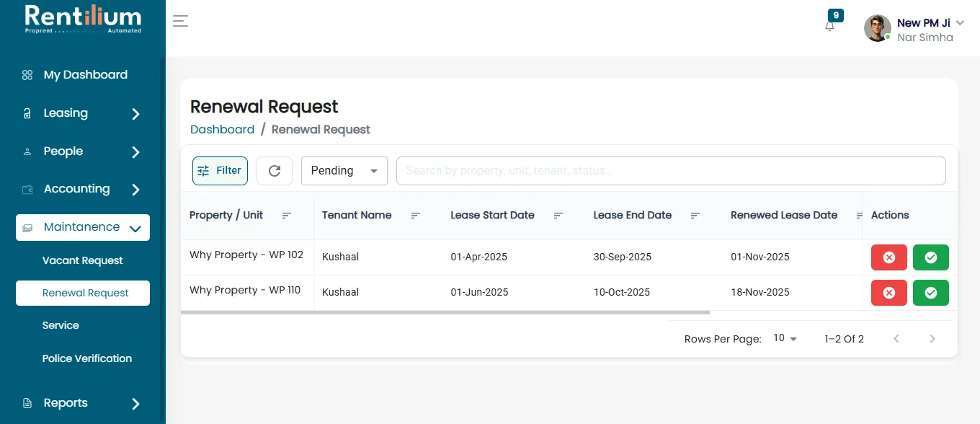The image size is (980, 424).
Task: Expand the Reports menu
Action: point(83,403)
